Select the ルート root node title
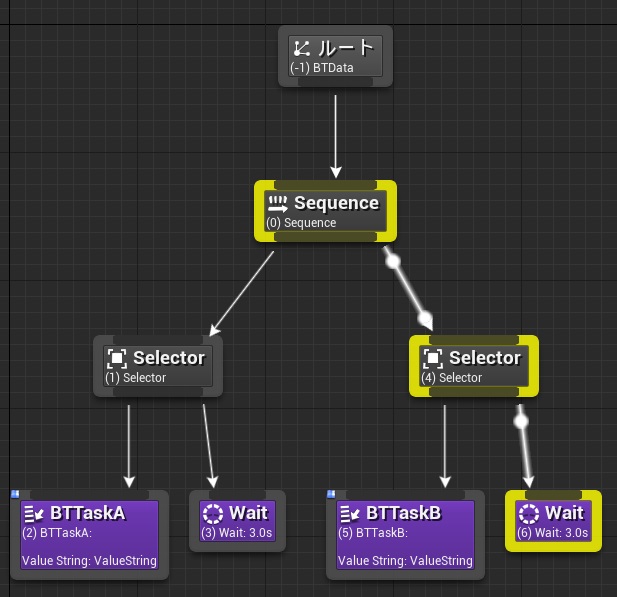Screen dimensions: 617x597 tap(345, 48)
